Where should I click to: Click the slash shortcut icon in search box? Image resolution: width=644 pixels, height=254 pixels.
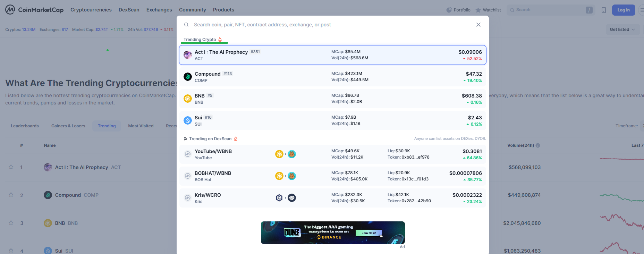pos(589,10)
